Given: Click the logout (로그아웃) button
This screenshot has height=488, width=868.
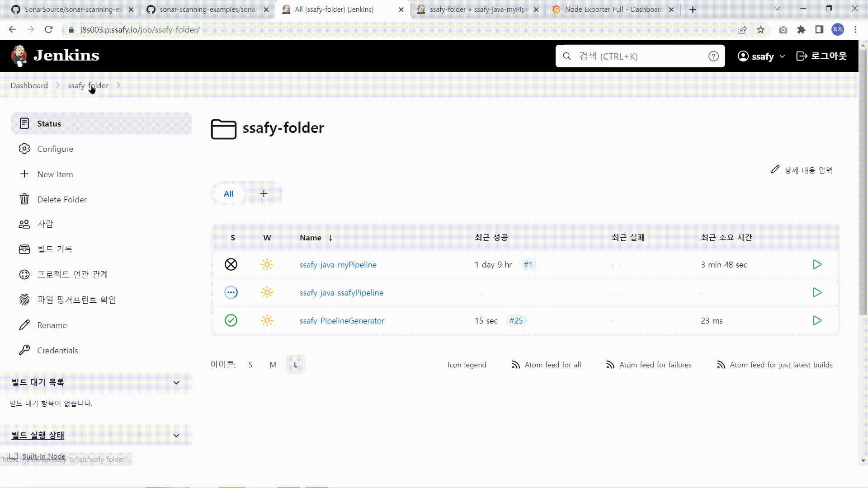Looking at the screenshot, I should (x=821, y=56).
